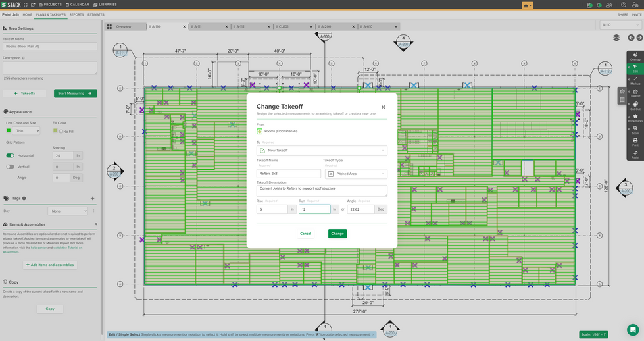Screen dimensions: 644x341
Task: Open the New Takeoff destination dropdown
Action: (x=322, y=151)
